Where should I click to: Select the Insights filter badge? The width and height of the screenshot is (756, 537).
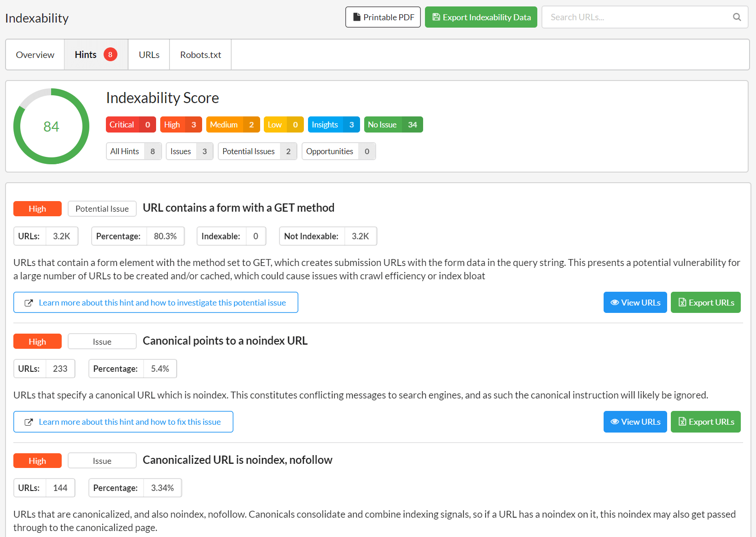(334, 125)
